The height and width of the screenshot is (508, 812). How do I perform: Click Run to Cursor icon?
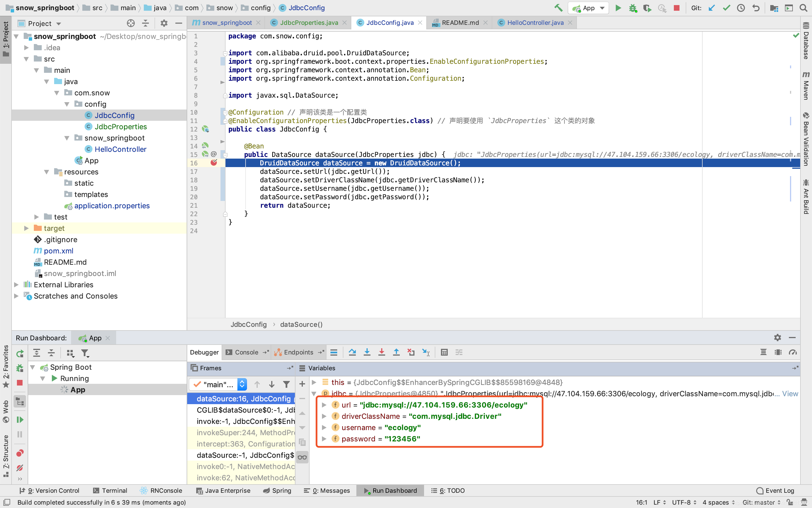point(426,352)
